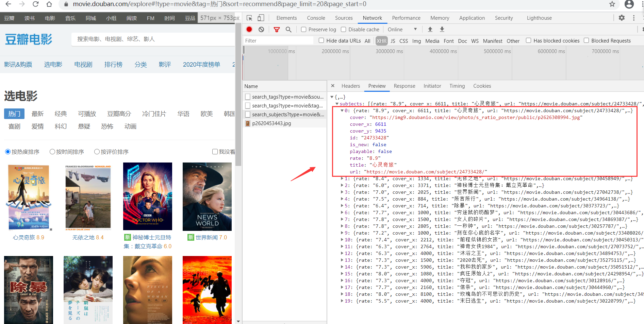Enable Disable cache checkbox
This screenshot has height=324, width=644.
(x=343, y=30)
